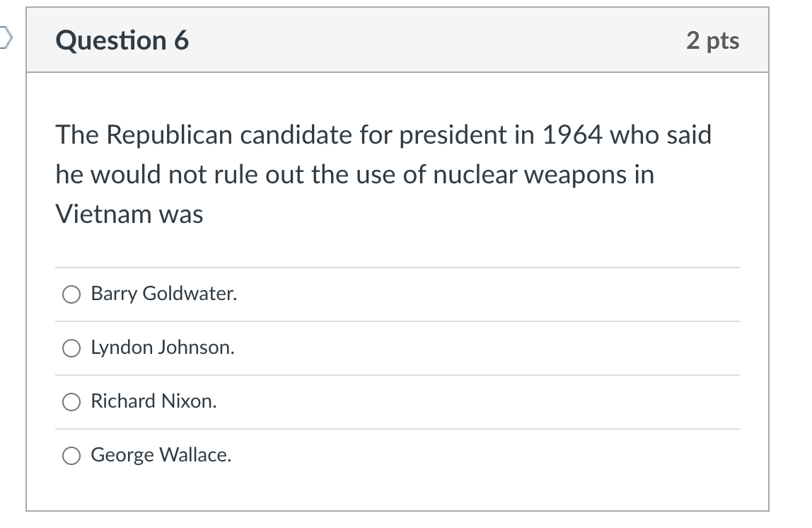Click the gray question header bar
The height and width of the screenshot is (528, 812).
click(398, 40)
